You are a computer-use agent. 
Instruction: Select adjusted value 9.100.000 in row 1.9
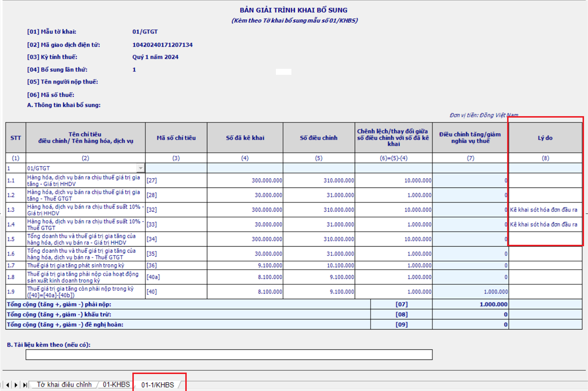point(342,292)
